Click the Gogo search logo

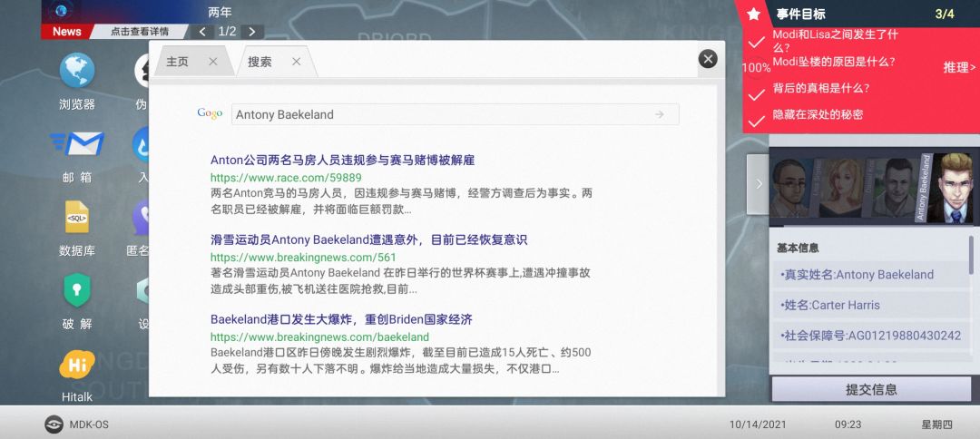tap(210, 113)
